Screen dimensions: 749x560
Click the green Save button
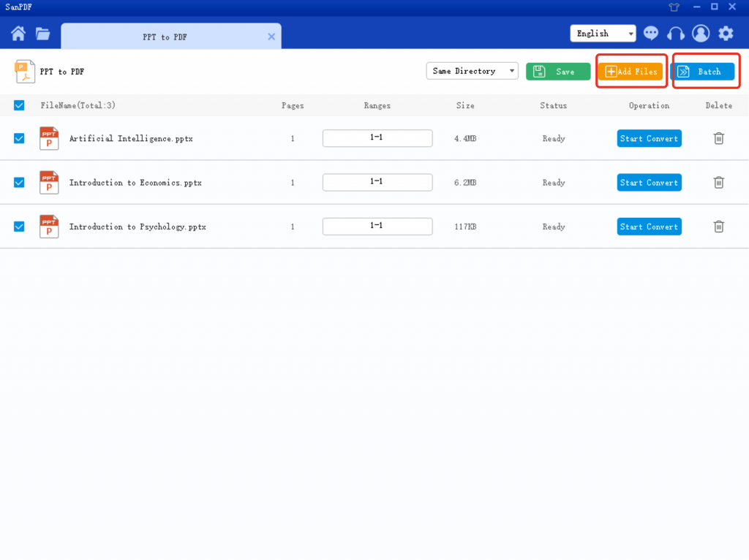coord(558,72)
